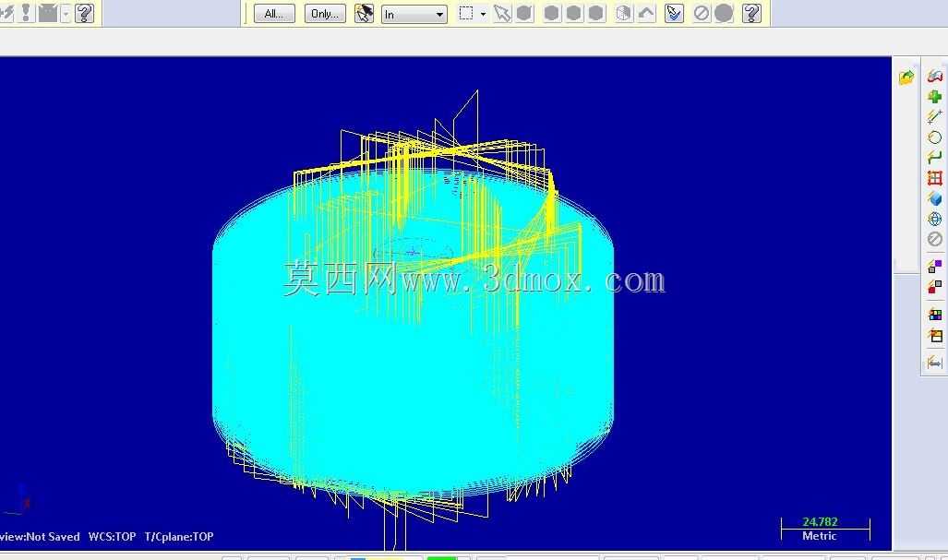Image resolution: width=948 pixels, height=560 pixels.
Task: Click the multicolor grid palette icon
Action: coord(935,315)
